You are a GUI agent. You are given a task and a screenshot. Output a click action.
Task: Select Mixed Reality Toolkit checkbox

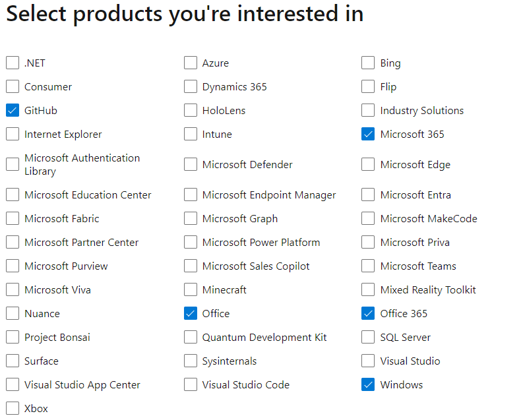click(368, 289)
